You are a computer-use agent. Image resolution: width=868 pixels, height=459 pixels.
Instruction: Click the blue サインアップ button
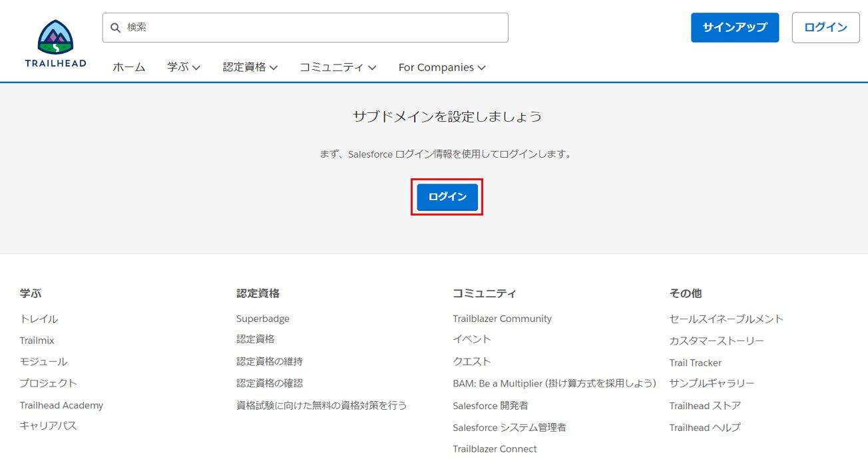point(735,27)
